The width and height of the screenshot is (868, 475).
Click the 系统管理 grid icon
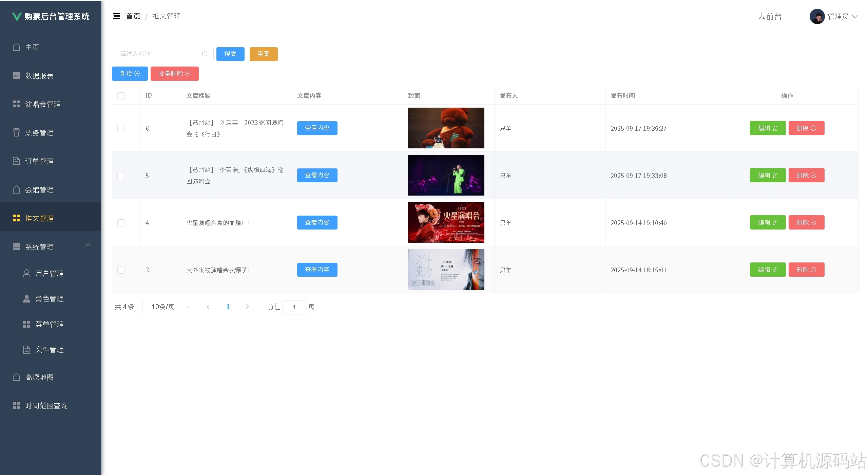click(x=16, y=246)
